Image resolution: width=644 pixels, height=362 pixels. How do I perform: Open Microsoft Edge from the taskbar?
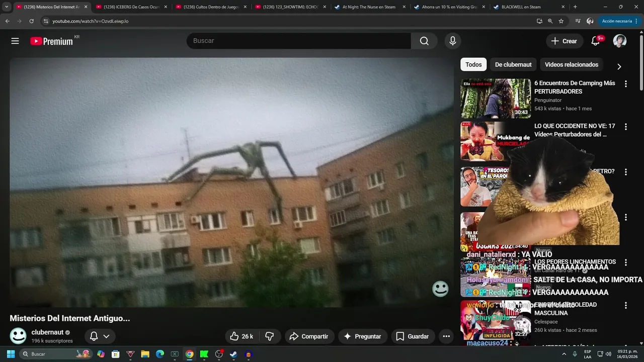[160, 354]
